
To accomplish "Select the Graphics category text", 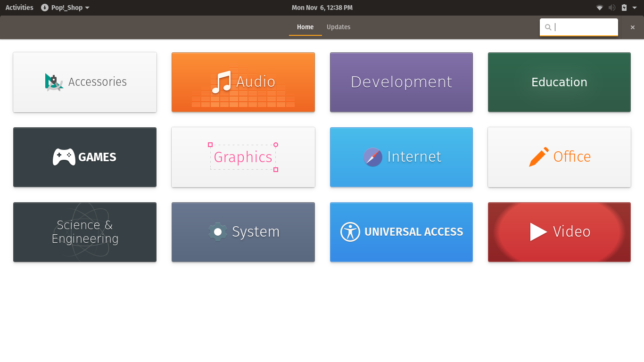I will [x=243, y=157].
